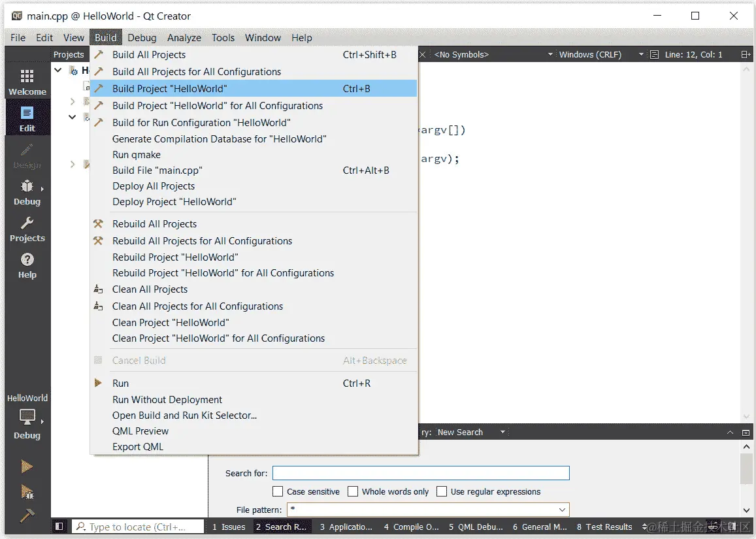The image size is (756, 539).
Task: Open the 4 Compile Output tab
Action: click(x=411, y=527)
